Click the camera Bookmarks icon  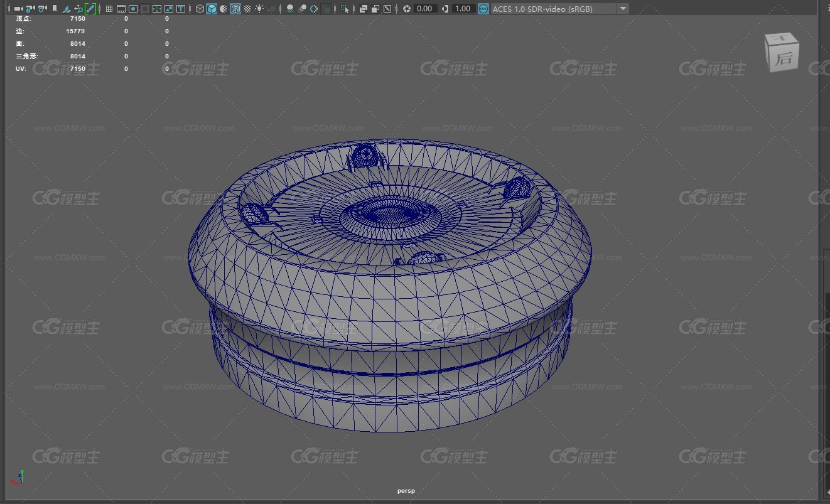pos(55,9)
